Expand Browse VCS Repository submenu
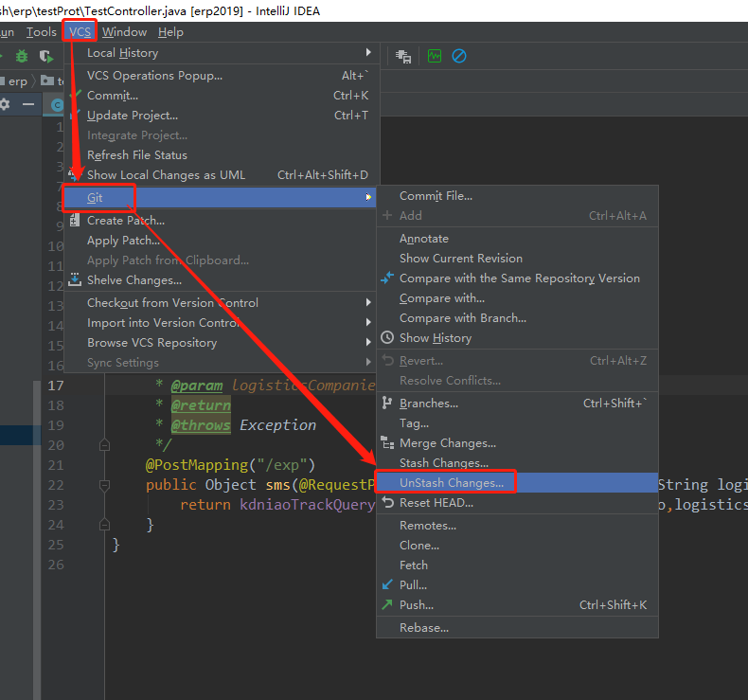The image size is (748, 700). pyautogui.click(x=222, y=343)
